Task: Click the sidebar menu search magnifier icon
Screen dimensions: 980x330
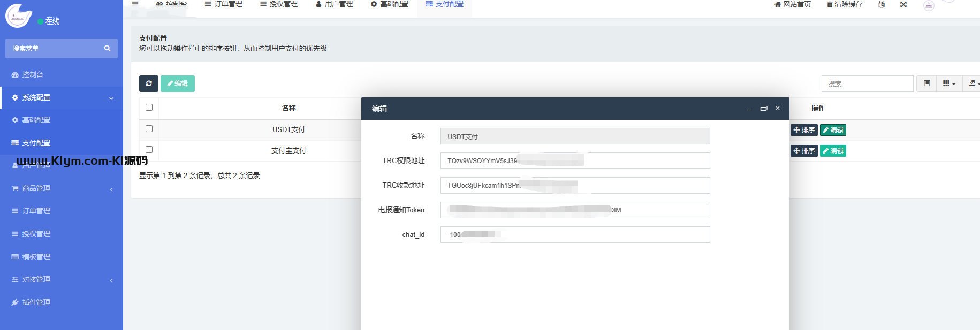Action: point(107,48)
